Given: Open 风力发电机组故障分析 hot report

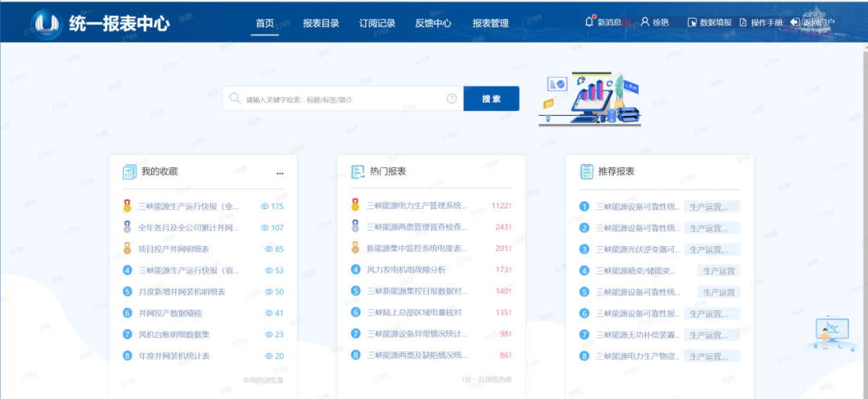Looking at the screenshot, I should [406, 269].
